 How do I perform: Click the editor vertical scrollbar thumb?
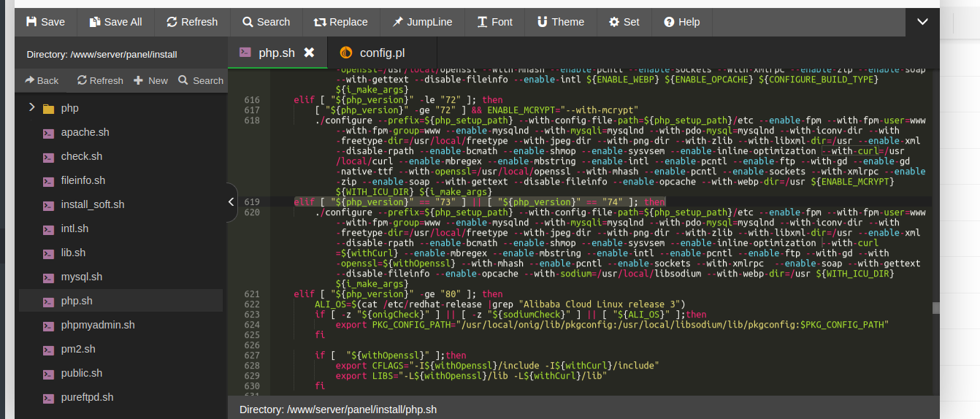(x=935, y=308)
